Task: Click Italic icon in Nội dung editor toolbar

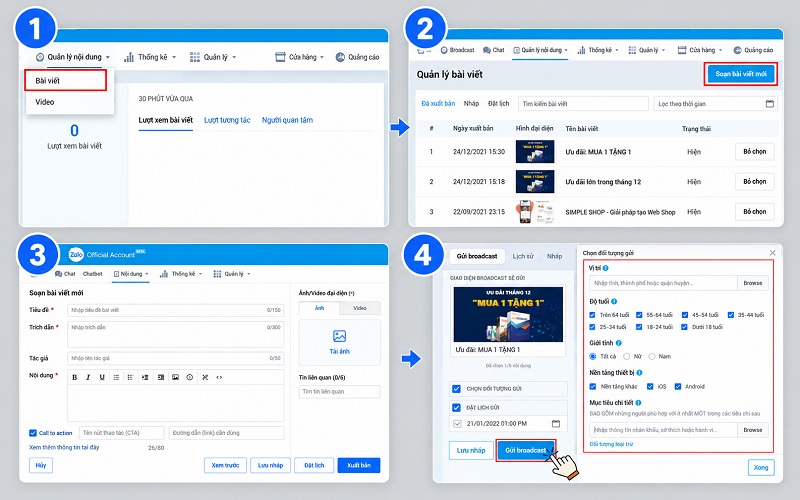Action: (x=88, y=378)
